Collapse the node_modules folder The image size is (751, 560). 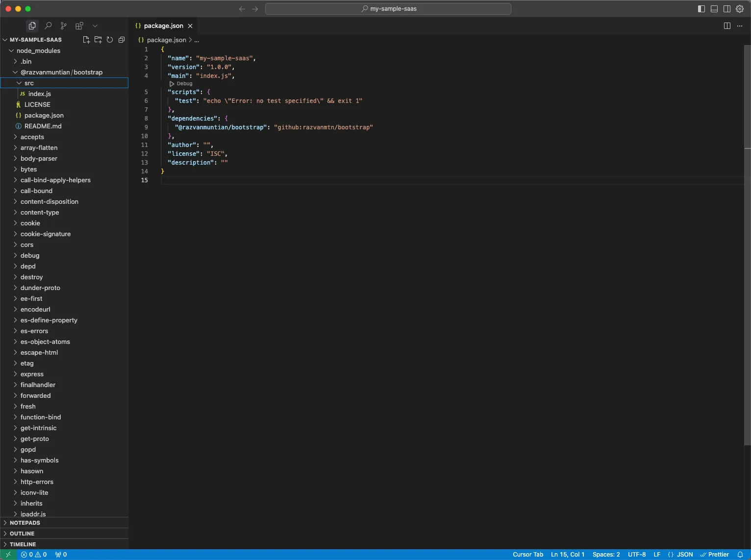click(x=38, y=50)
